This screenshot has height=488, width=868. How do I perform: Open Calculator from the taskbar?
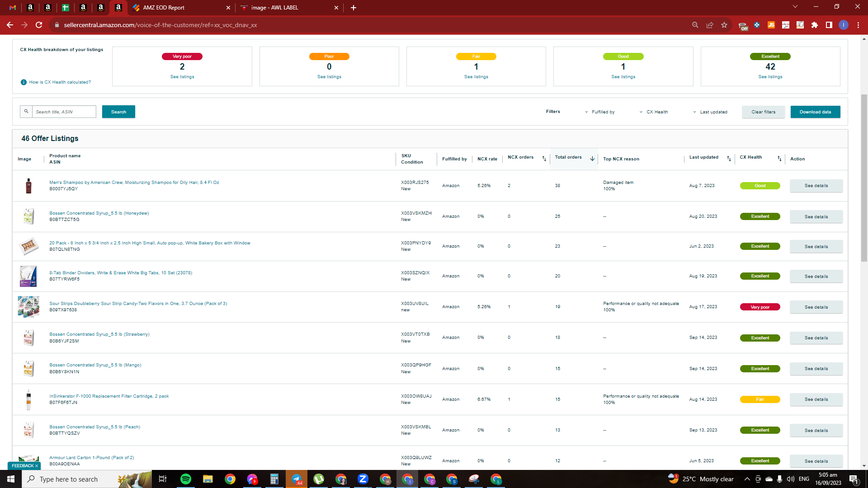[274, 479]
